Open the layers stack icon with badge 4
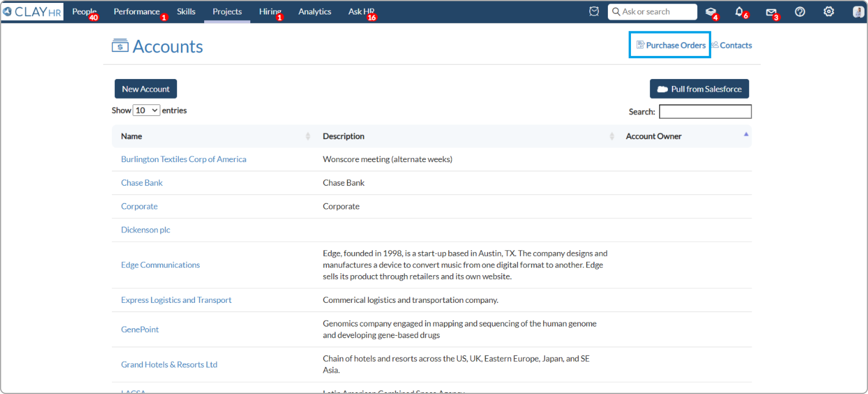868x394 pixels. (x=711, y=12)
